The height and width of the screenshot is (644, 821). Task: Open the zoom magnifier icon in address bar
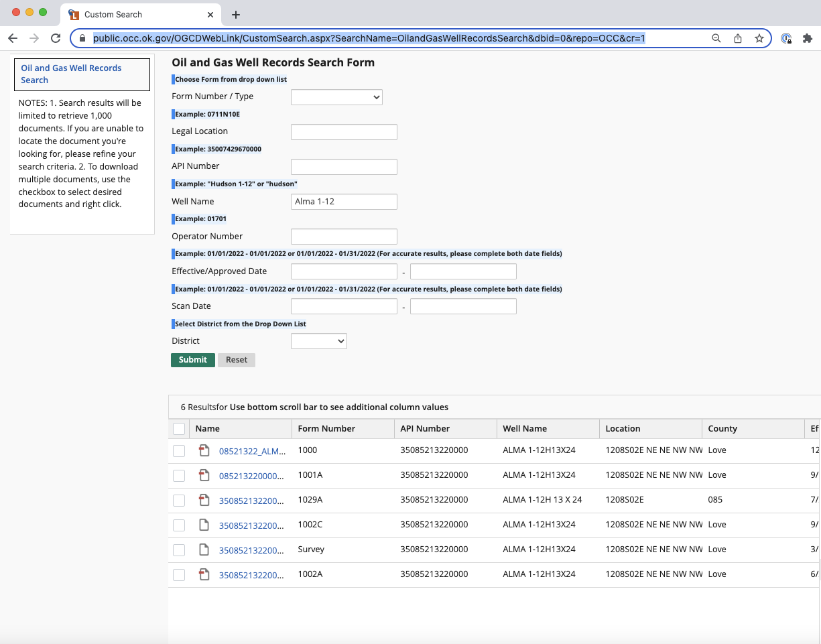716,38
